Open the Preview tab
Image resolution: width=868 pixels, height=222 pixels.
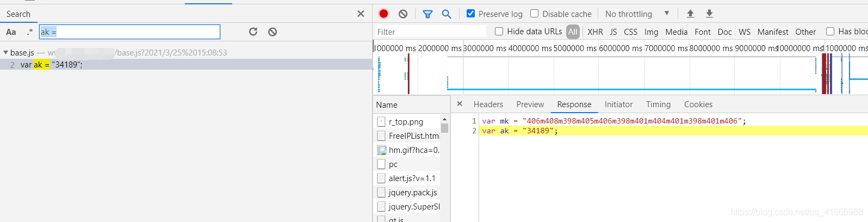pos(530,104)
